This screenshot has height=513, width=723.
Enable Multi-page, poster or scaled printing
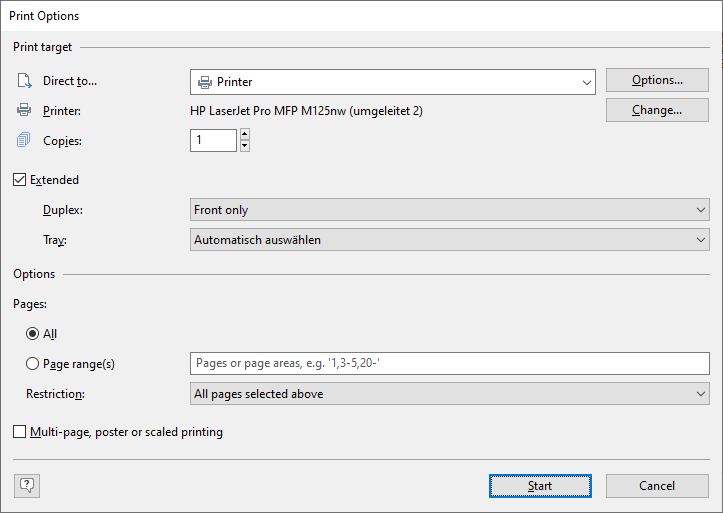coord(19,432)
